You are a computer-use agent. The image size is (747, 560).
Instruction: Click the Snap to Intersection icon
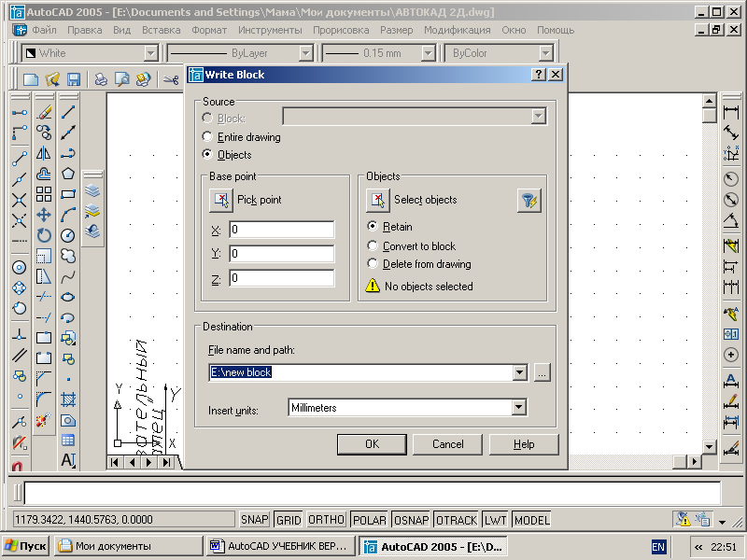point(20,200)
